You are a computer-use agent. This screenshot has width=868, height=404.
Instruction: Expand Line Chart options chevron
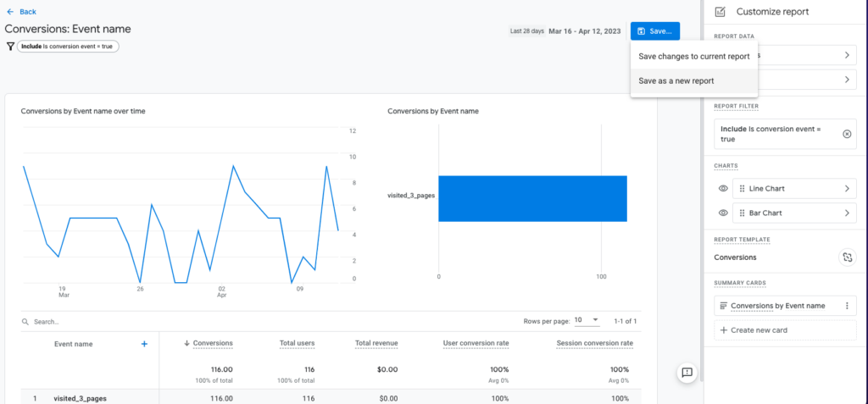[x=847, y=189]
